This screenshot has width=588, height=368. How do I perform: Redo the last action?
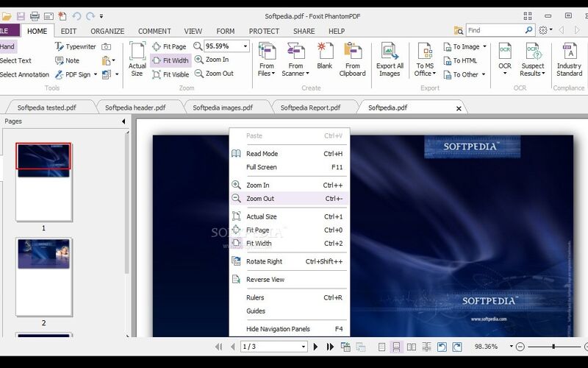pos(90,16)
